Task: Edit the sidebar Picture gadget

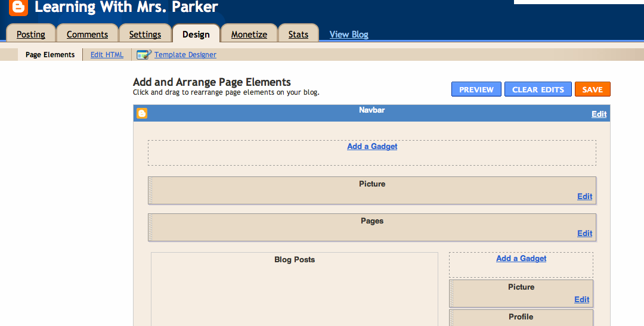Action: [x=581, y=299]
